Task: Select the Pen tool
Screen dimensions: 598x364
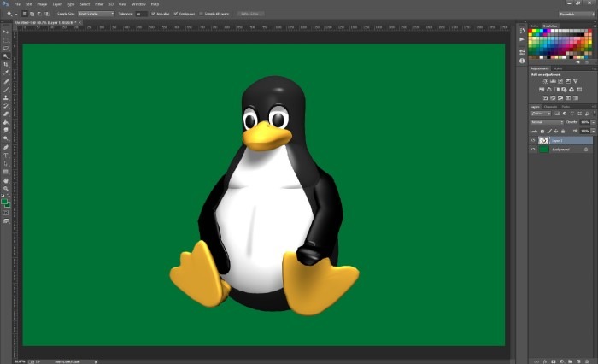Action: 6,147
